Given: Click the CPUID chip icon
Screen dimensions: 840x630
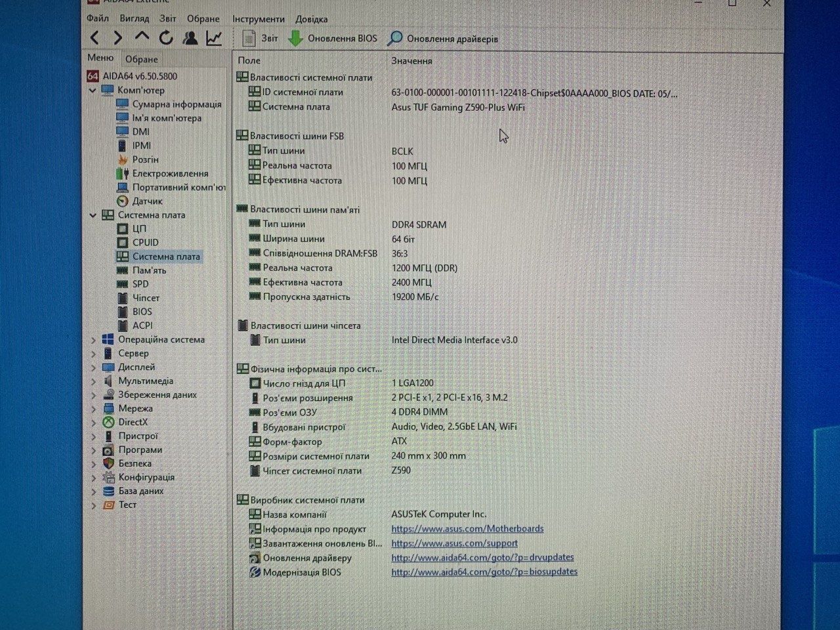Looking at the screenshot, I should (x=122, y=242).
